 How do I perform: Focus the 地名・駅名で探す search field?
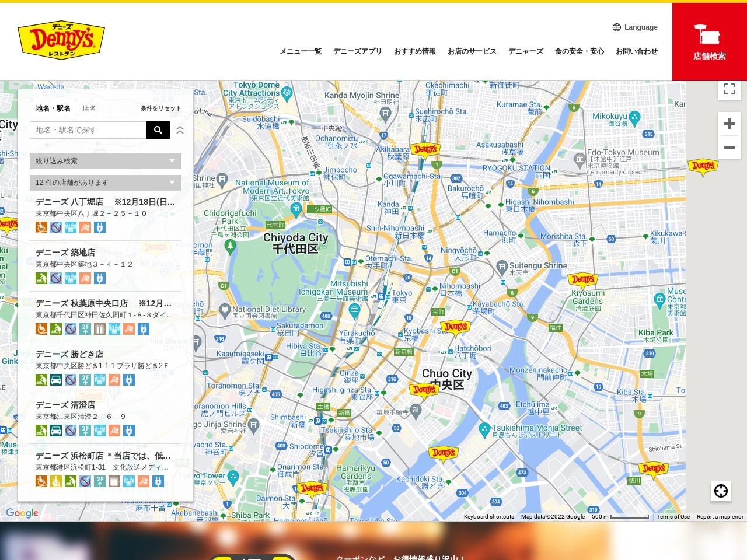coord(88,130)
